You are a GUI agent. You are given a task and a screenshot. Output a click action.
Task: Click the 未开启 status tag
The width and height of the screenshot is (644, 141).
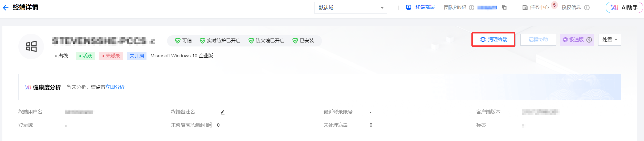tap(137, 56)
